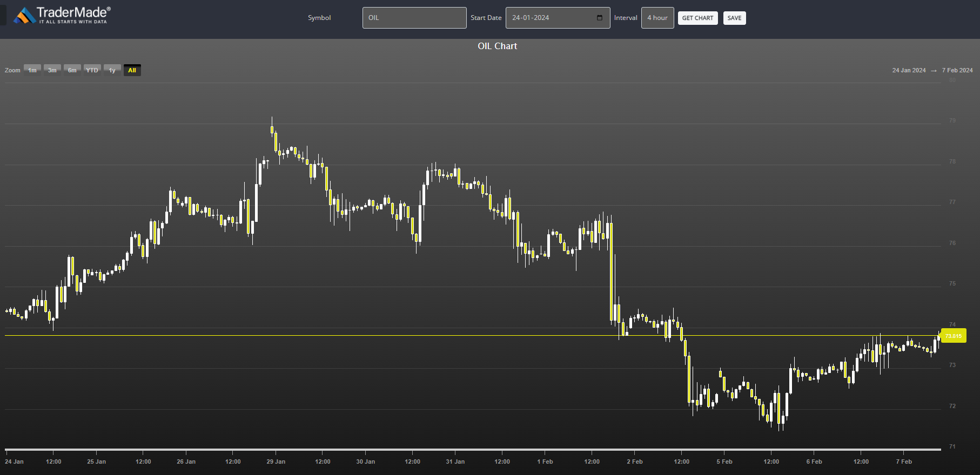The height and width of the screenshot is (475, 980).
Task: Click the range start date 24 Jan 2024
Action: [x=909, y=70]
